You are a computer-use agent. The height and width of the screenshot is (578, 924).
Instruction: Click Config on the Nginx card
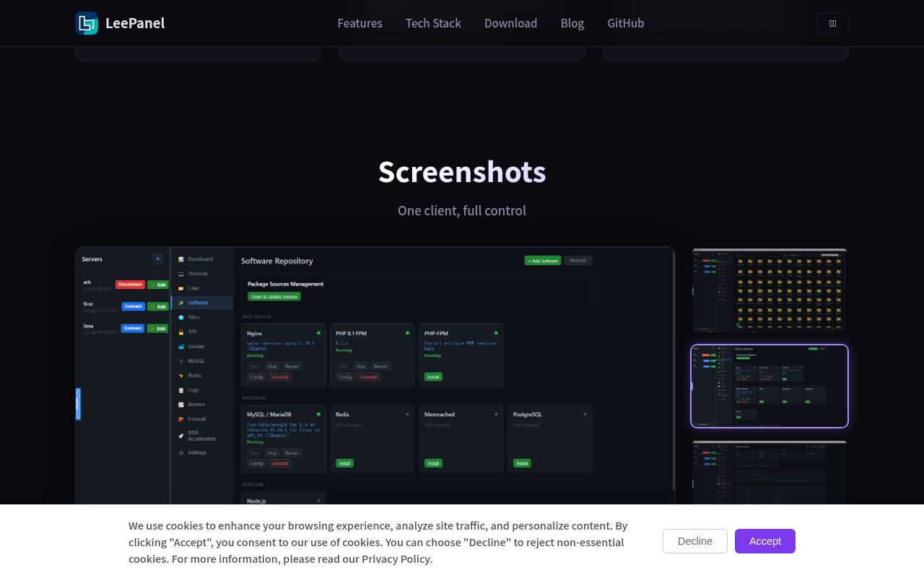tap(256, 377)
